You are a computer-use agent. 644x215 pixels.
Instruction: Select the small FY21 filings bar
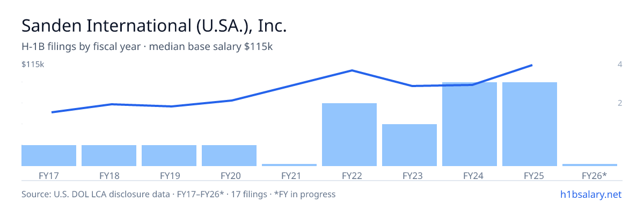[x=289, y=164]
